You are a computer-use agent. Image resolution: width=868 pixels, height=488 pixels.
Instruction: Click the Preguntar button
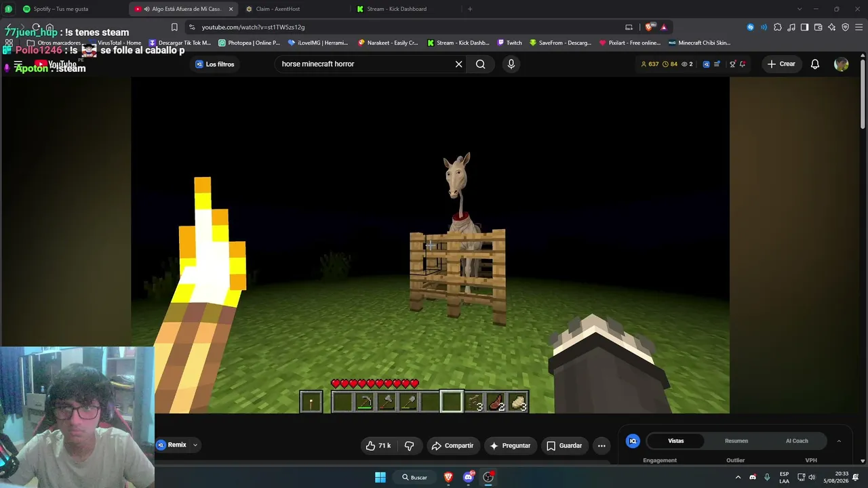click(x=511, y=445)
